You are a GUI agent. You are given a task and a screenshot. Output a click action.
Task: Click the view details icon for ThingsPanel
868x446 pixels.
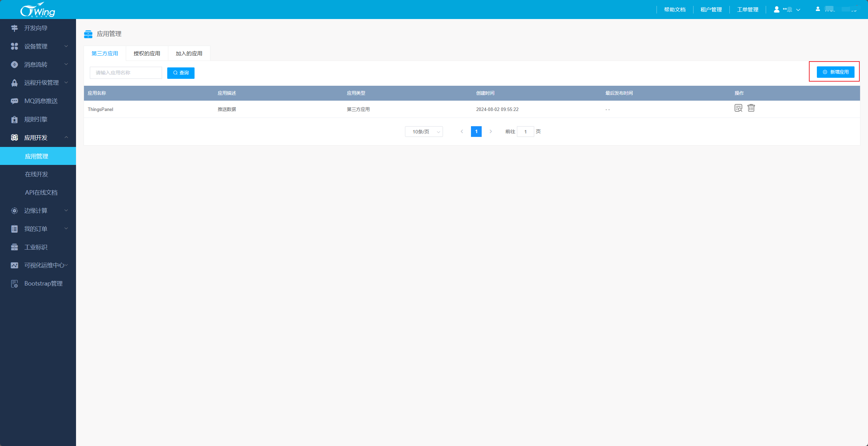pos(738,108)
